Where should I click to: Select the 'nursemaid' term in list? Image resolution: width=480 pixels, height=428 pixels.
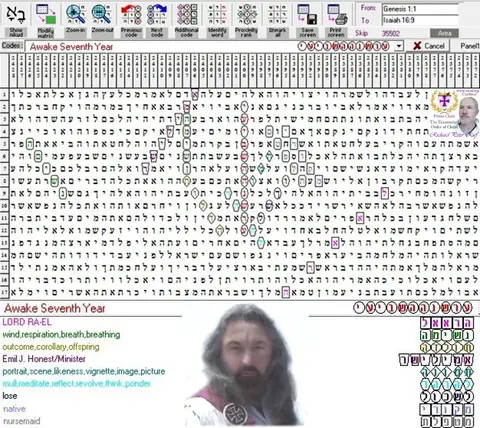point(22,421)
